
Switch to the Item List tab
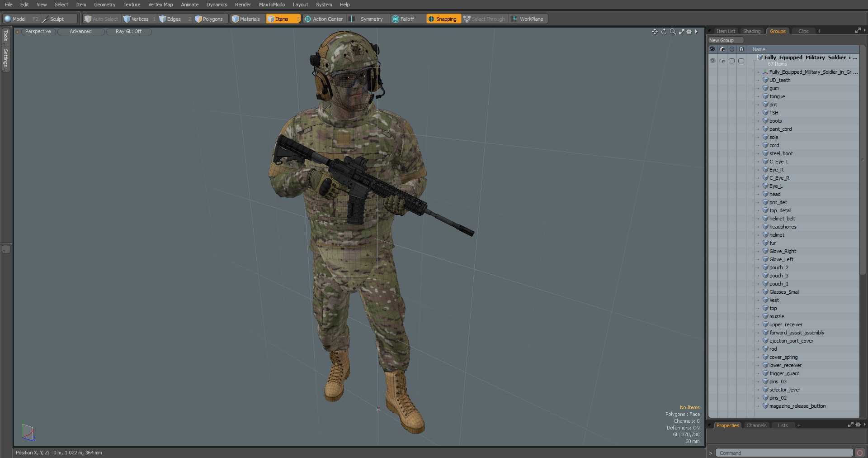click(x=726, y=31)
